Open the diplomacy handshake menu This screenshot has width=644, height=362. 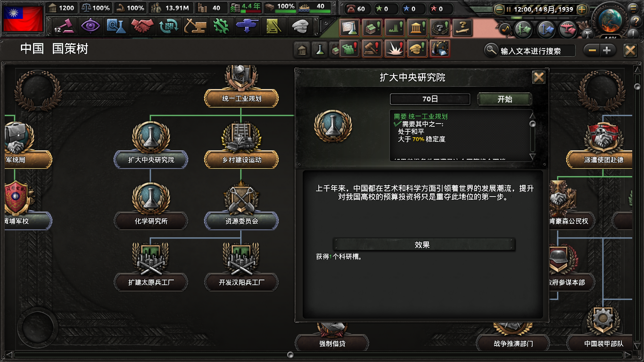click(x=142, y=25)
